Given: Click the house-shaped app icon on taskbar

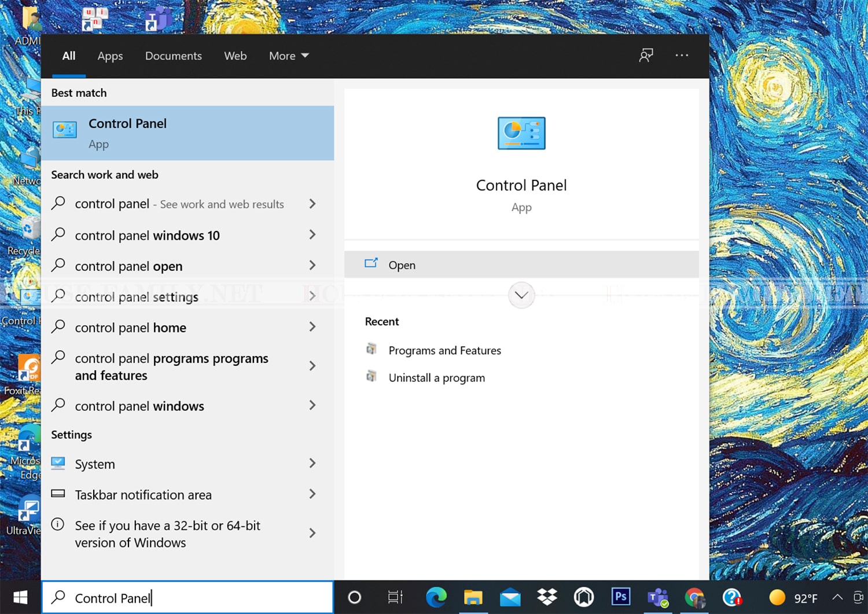Looking at the screenshot, I should coord(584,597).
